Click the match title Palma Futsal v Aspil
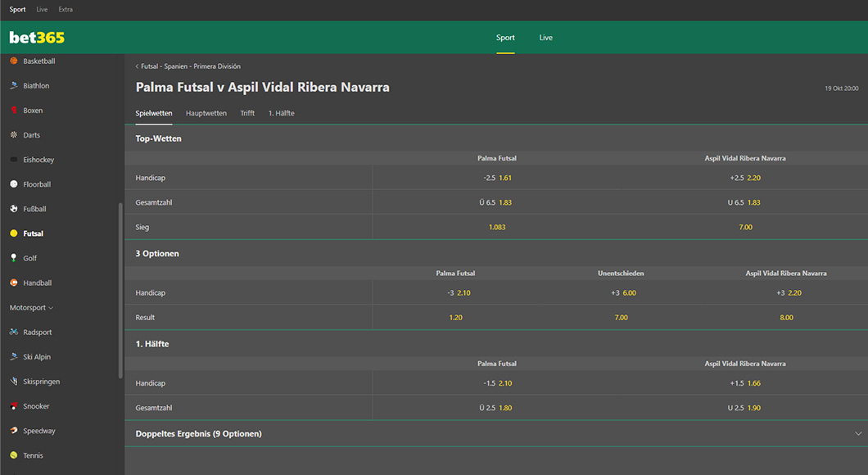868x475 pixels. 262,87
